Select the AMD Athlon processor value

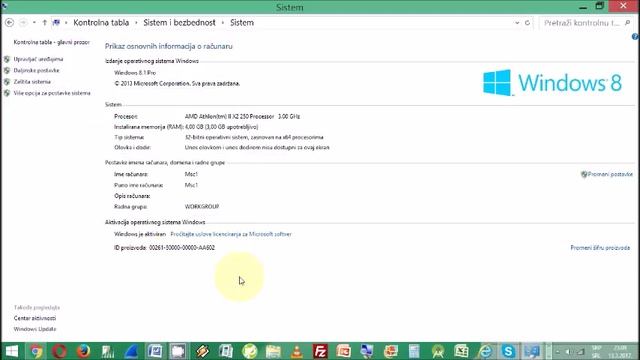pyautogui.click(x=242, y=116)
